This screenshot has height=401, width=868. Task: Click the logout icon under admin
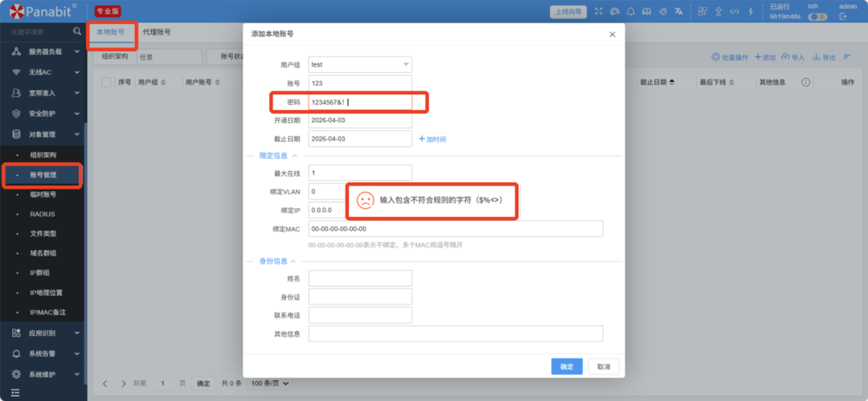(843, 17)
